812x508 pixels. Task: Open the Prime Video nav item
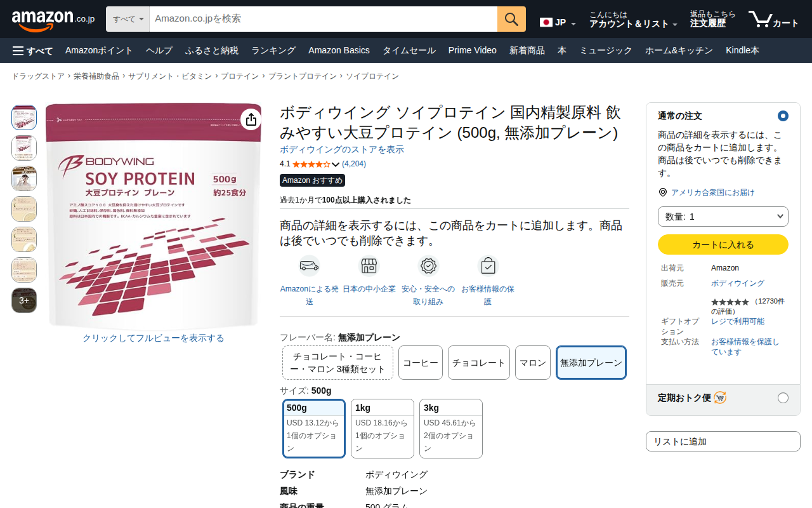coord(473,51)
